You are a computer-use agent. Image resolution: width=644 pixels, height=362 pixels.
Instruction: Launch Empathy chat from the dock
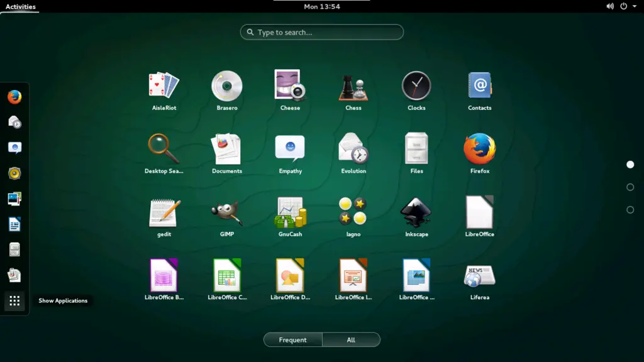[14, 148]
